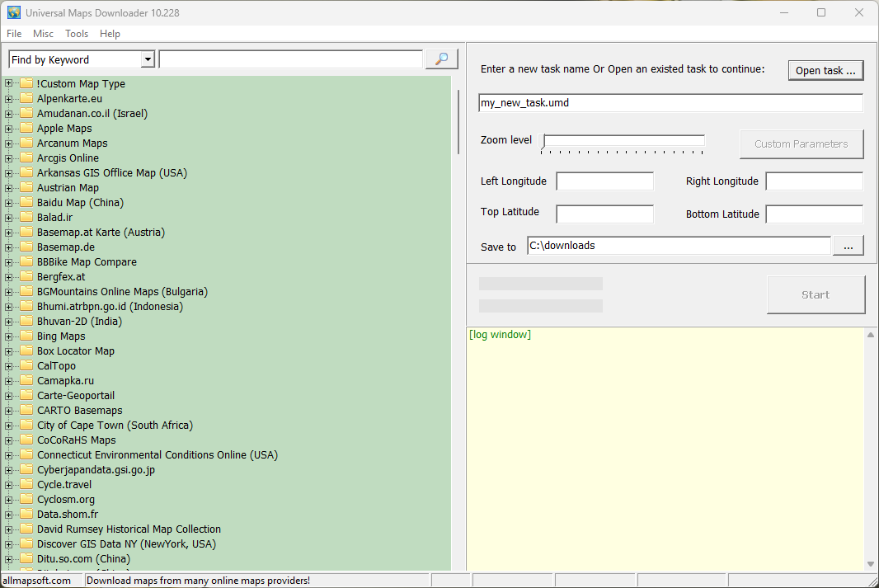Select BBBike Map Compare item
879x588 pixels.
(x=87, y=261)
